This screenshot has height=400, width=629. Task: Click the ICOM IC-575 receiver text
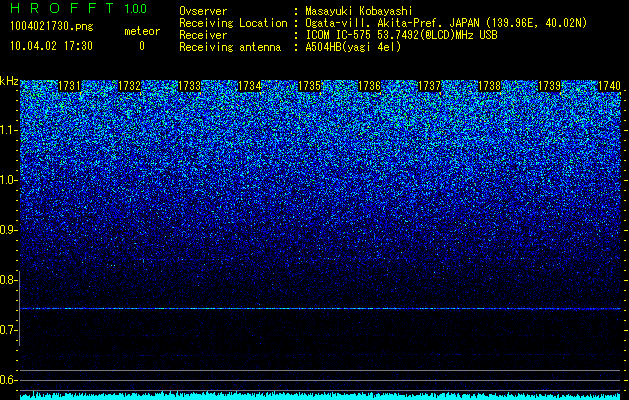coord(401,35)
